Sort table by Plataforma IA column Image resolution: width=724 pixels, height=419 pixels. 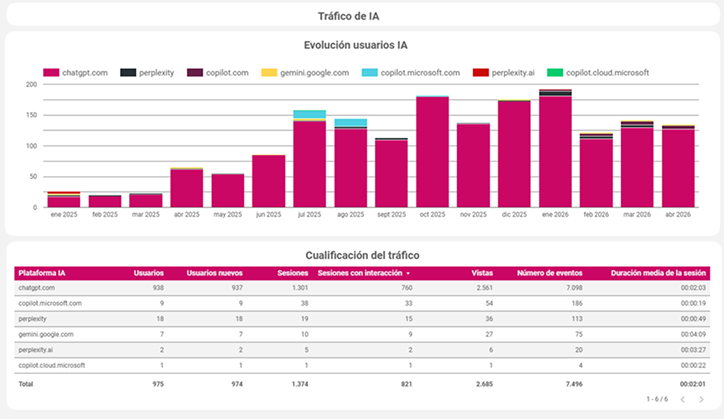[42, 273]
